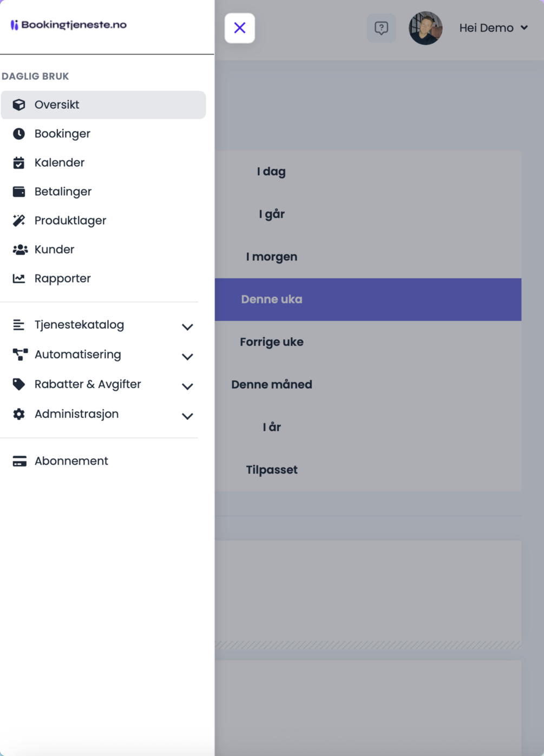This screenshot has height=756, width=544.
Task: Click the help question mark icon
Action: (381, 28)
